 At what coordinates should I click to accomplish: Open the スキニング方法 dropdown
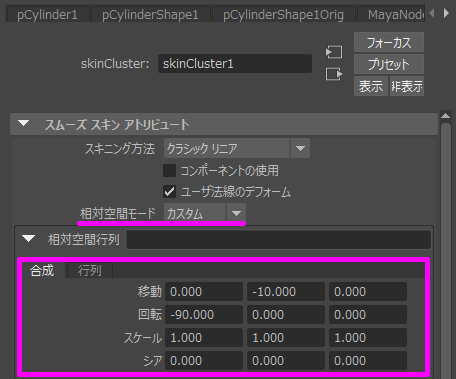coord(237,148)
